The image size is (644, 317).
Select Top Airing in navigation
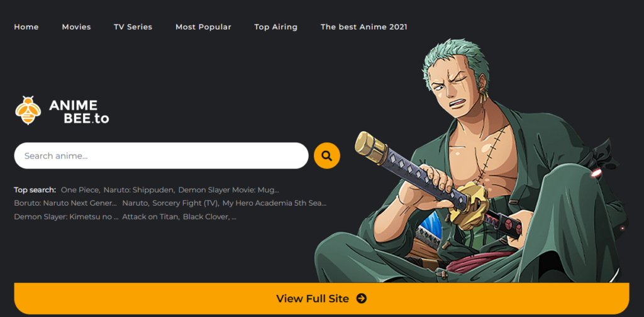275,27
